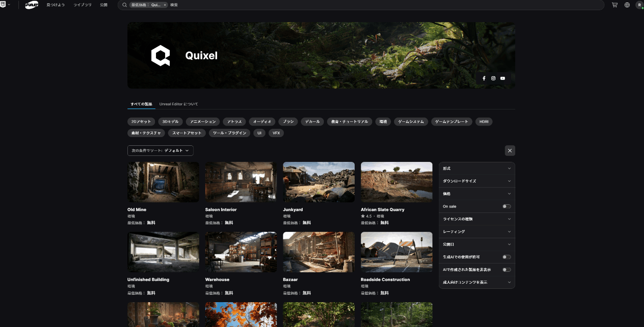Filter by アニメーション category
This screenshot has height=327, width=644.
[203, 121]
